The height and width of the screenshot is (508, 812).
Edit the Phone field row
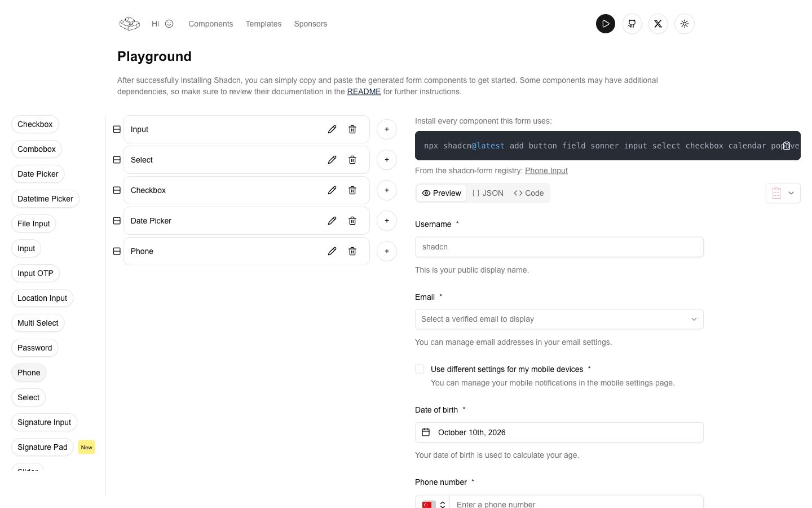pos(332,251)
